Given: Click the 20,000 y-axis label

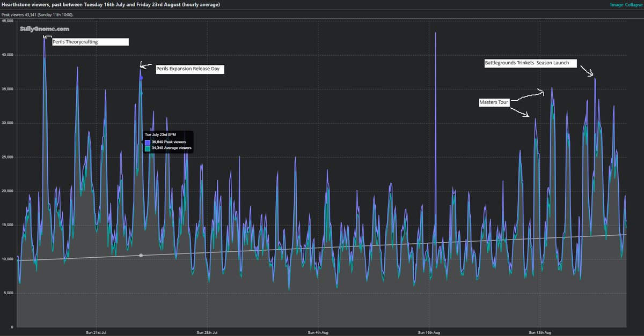Looking at the screenshot, I should click(x=8, y=191).
